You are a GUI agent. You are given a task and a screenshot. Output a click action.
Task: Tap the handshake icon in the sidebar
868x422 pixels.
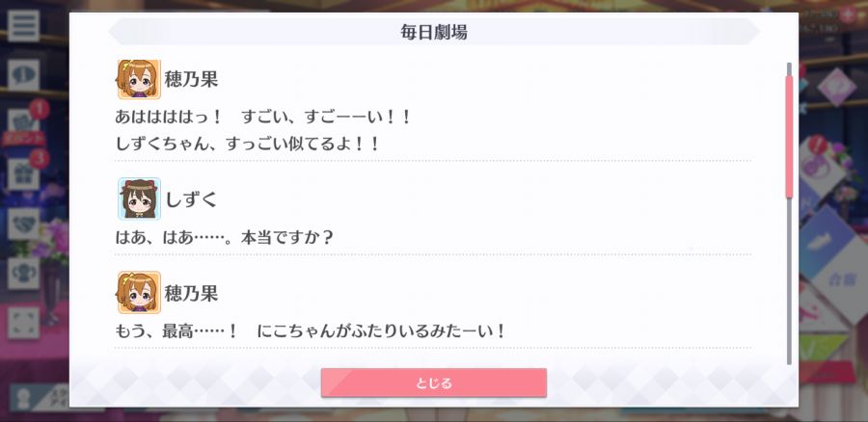(23, 224)
